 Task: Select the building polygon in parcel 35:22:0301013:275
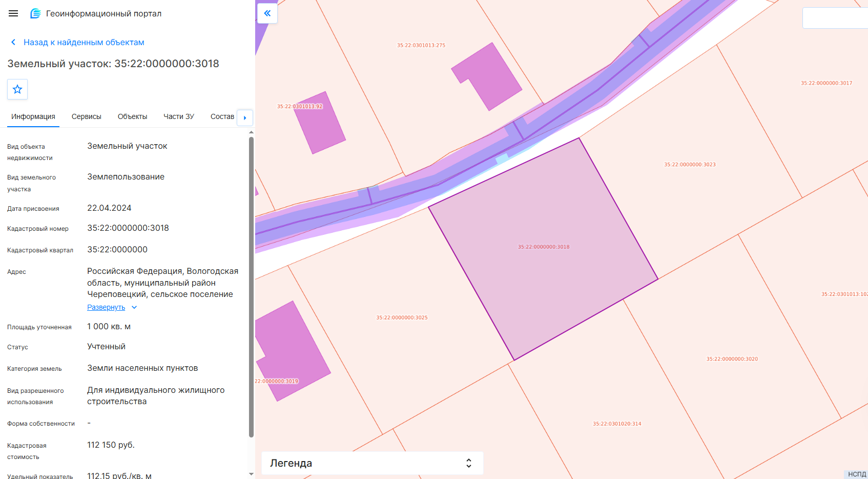click(x=487, y=76)
